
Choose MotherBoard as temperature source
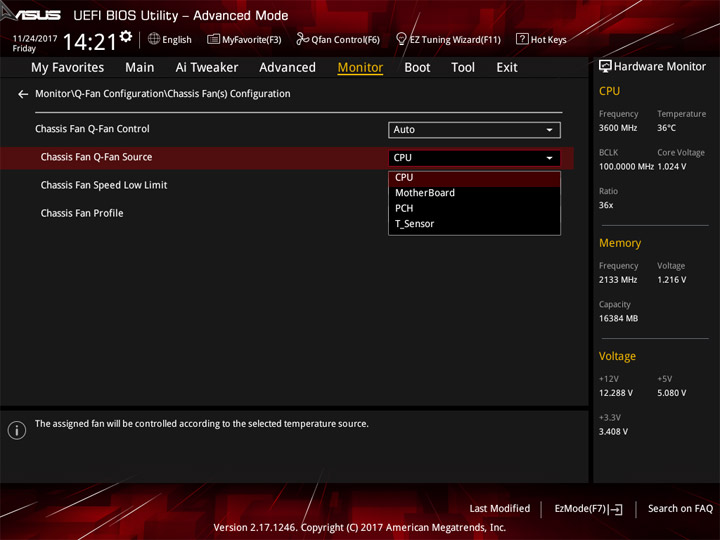474,193
